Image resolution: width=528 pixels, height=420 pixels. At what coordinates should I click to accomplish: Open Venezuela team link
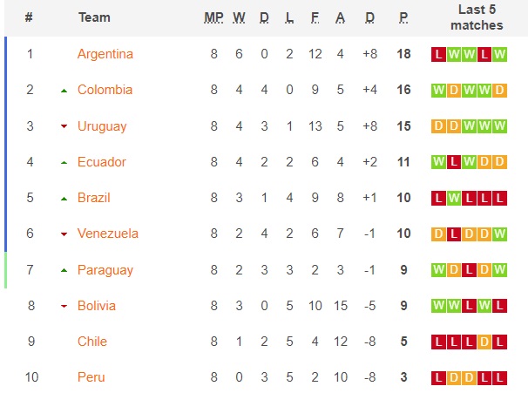[x=108, y=234]
